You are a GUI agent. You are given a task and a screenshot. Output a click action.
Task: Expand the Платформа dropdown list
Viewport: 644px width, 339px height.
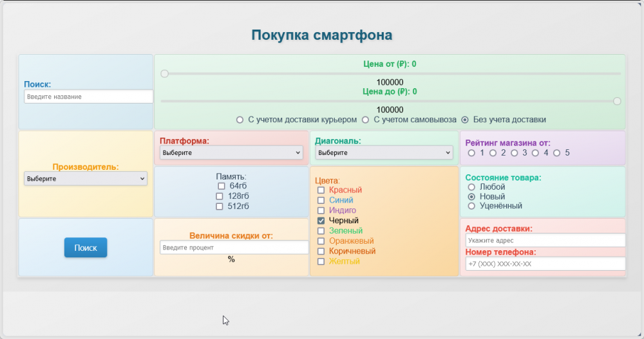coord(231,153)
